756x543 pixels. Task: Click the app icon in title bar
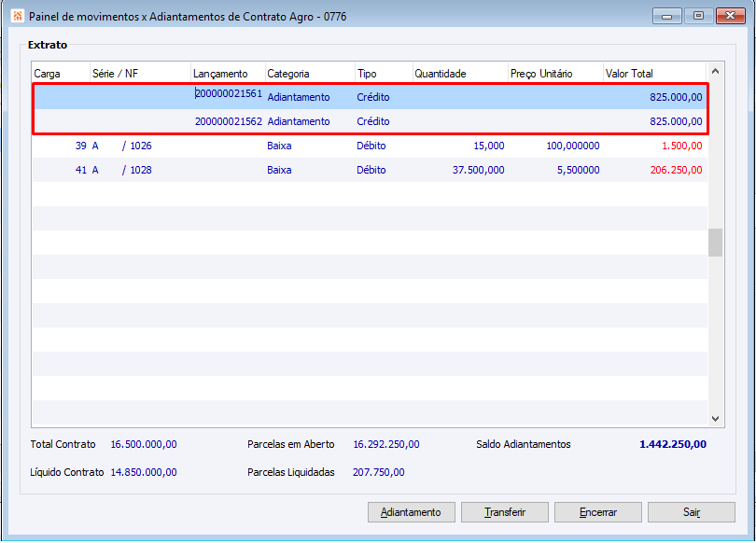18,16
